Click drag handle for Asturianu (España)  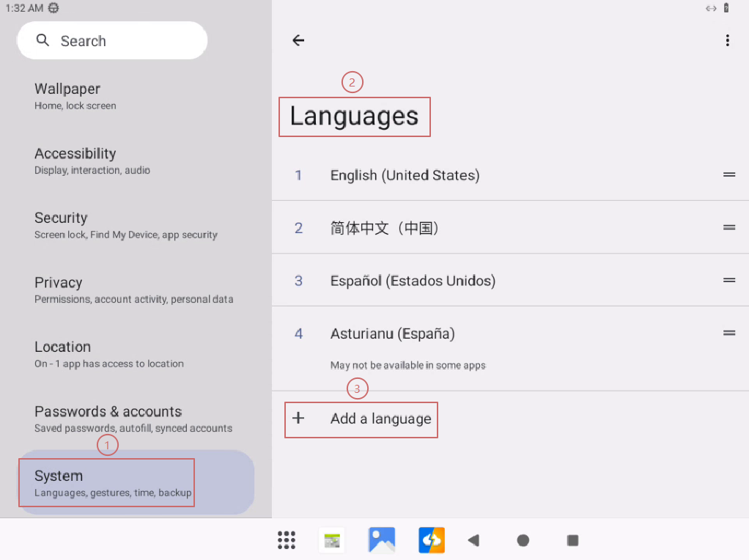tap(728, 334)
